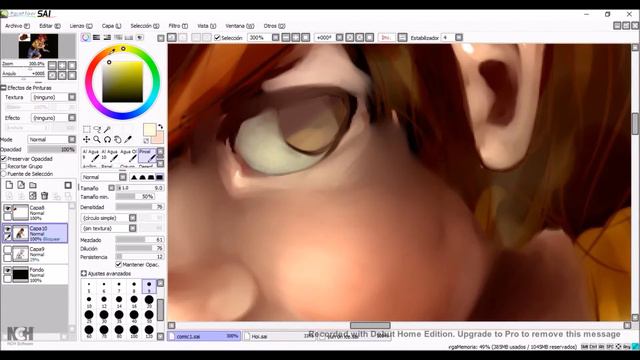Image resolution: width=640 pixels, height=360 pixels.
Task: Select the Al Agua 9 brush preset
Action: coord(91,155)
